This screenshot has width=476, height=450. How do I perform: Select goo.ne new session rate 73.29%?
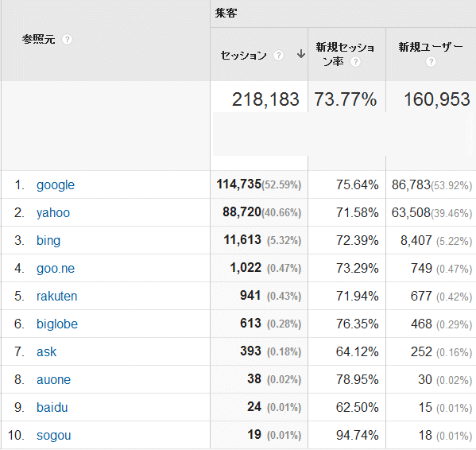(x=358, y=269)
